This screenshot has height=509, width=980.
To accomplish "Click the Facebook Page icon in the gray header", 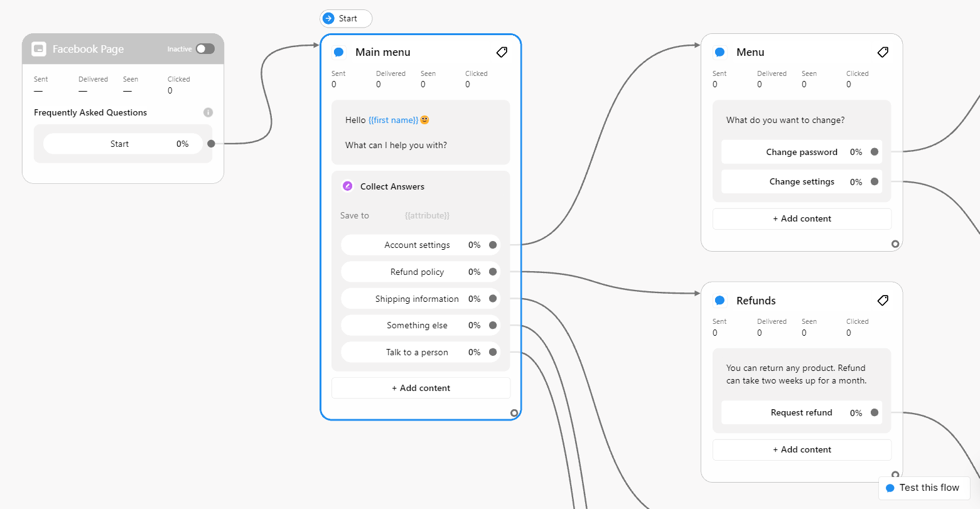I will coord(40,48).
